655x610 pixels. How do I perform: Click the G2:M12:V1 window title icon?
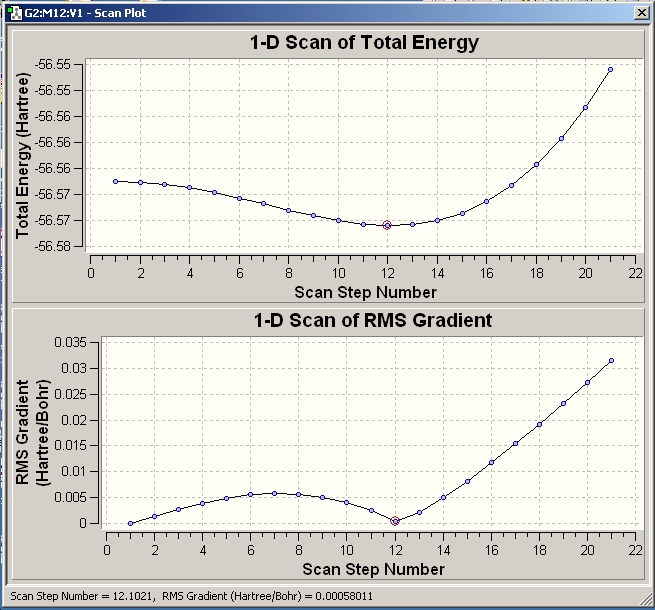coord(15,13)
